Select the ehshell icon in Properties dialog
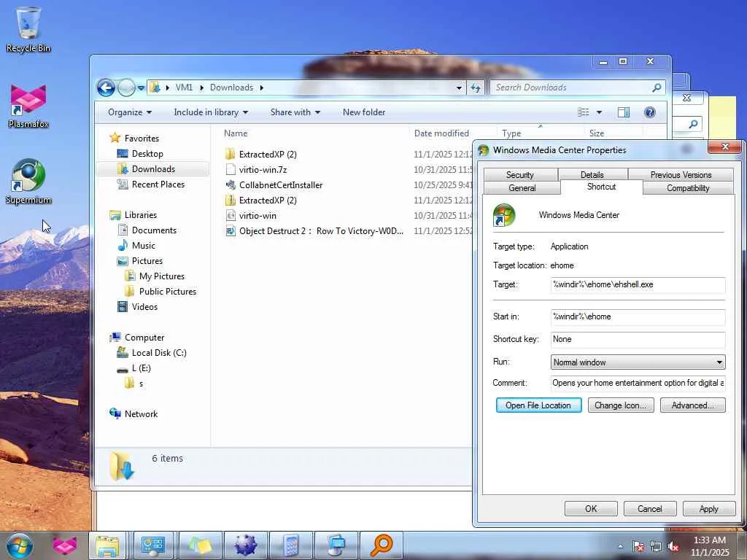Screen dimensions: 747x560 [x=504, y=215]
